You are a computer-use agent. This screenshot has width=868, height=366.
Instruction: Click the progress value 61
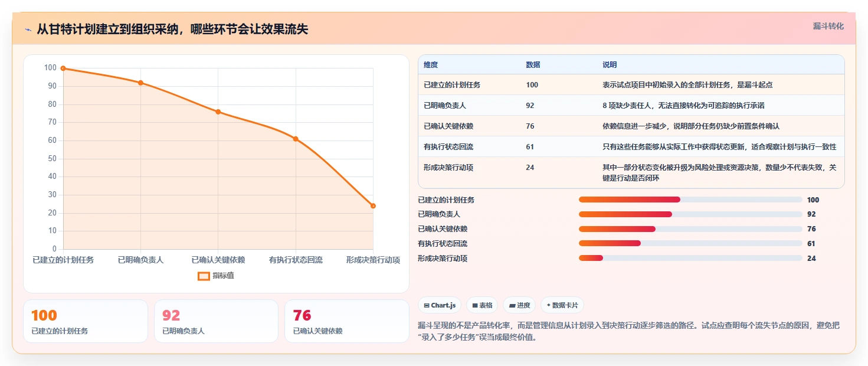click(x=811, y=244)
